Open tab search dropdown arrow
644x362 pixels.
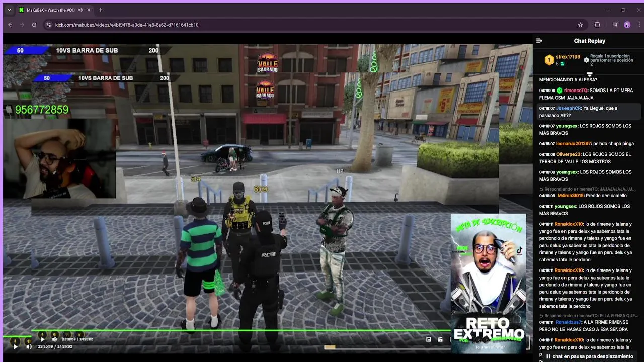[x=9, y=10]
